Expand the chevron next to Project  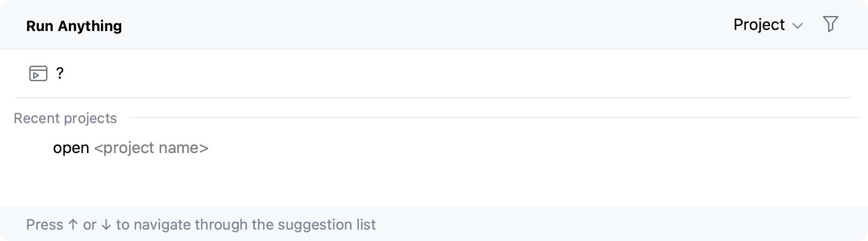coord(798,26)
